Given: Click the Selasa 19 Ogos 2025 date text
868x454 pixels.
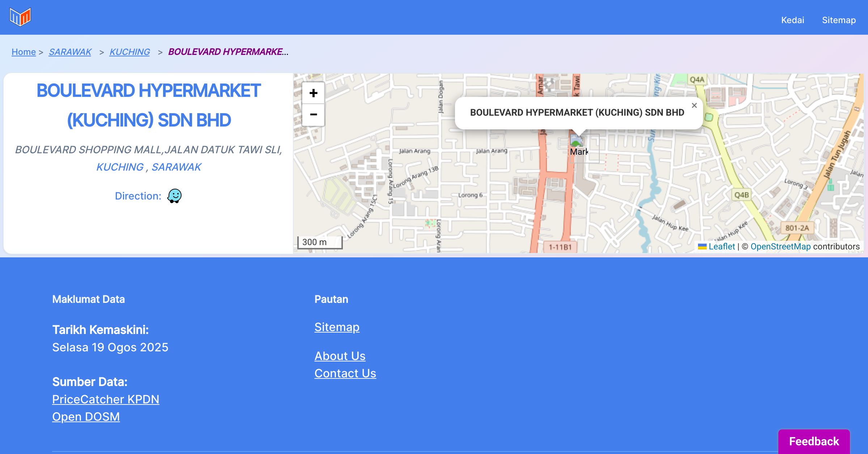Looking at the screenshot, I should (x=110, y=347).
